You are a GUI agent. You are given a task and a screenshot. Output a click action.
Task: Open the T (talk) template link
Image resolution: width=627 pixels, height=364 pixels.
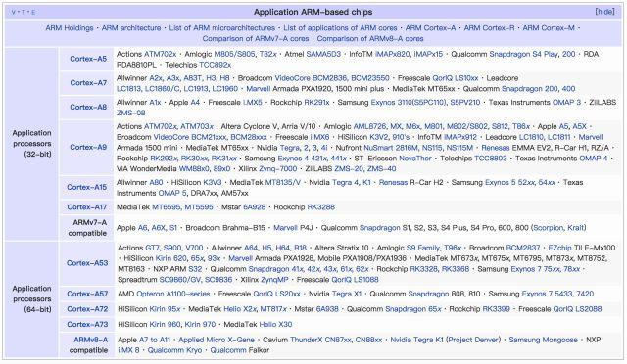tap(24, 12)
